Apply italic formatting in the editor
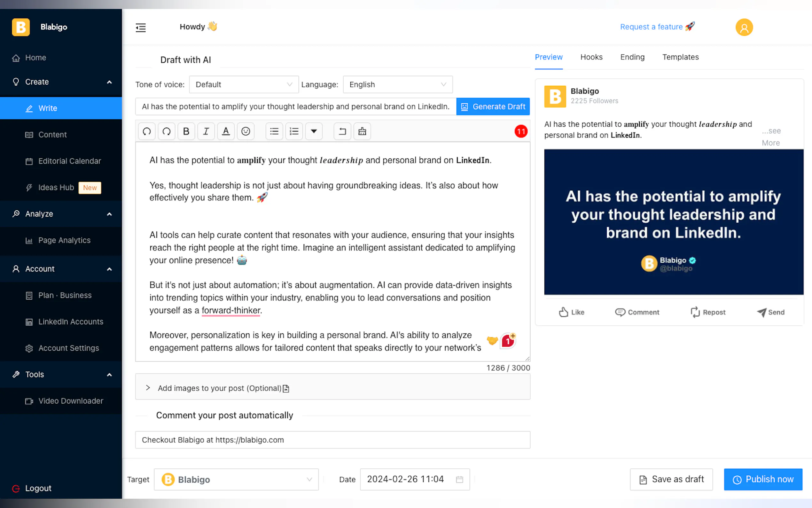Screen dimensions: 812x508 pos(206,131)
